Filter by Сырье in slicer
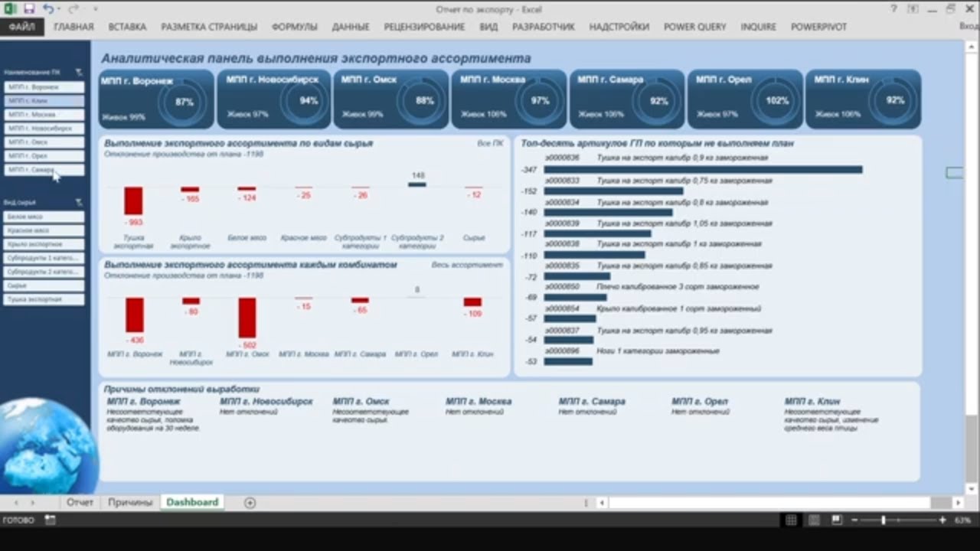The image size is (980, 551). tap(44, 285)
